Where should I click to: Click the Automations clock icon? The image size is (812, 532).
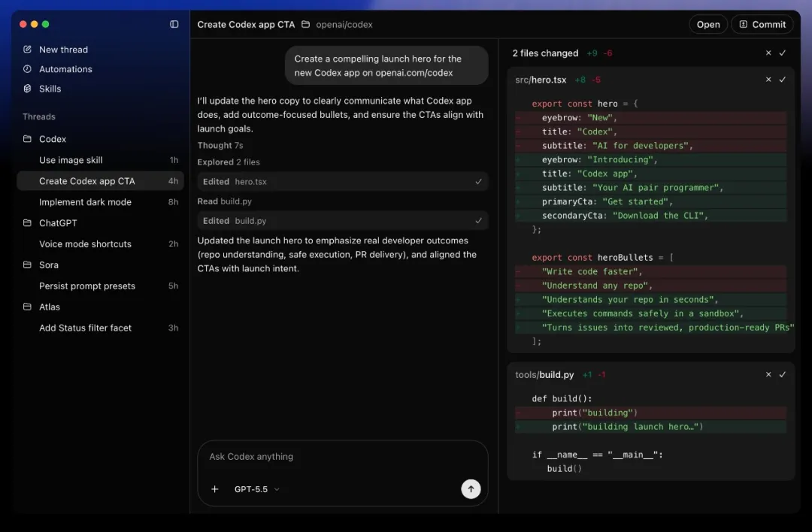pyautogui.click(x=28, y=69)
